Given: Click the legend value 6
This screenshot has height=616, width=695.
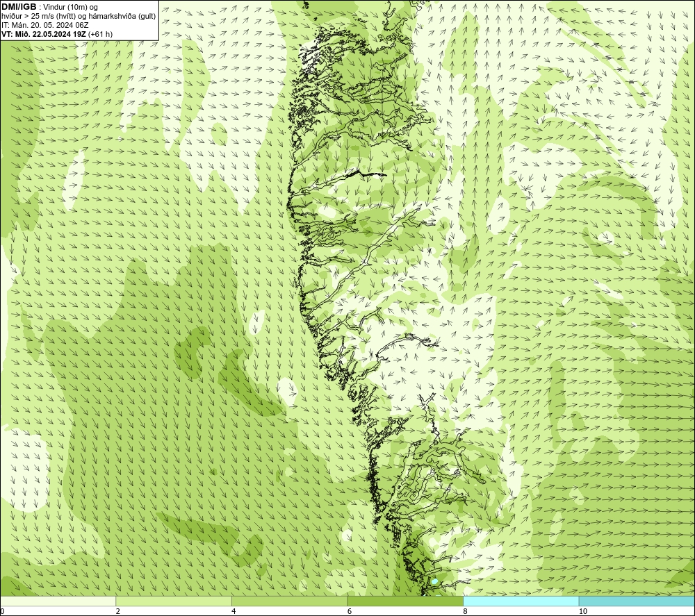Looking at the screenshot, I should (x=350, y=611).
